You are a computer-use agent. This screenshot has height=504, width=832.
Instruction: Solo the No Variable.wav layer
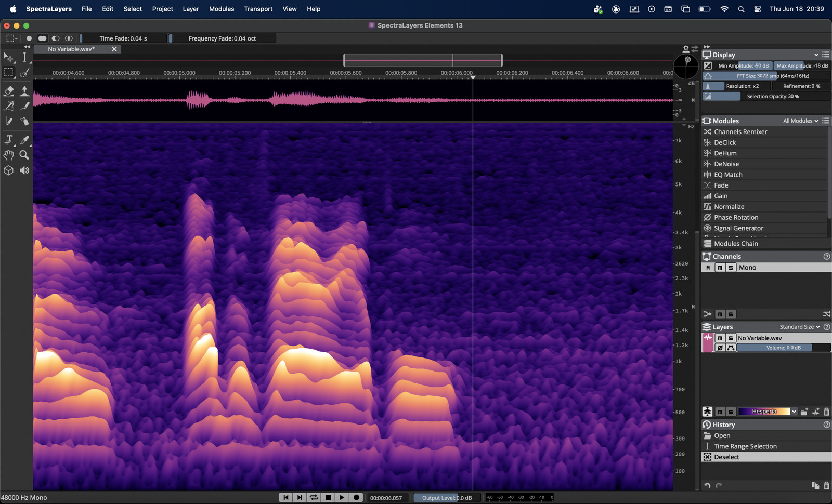point(731,338)
